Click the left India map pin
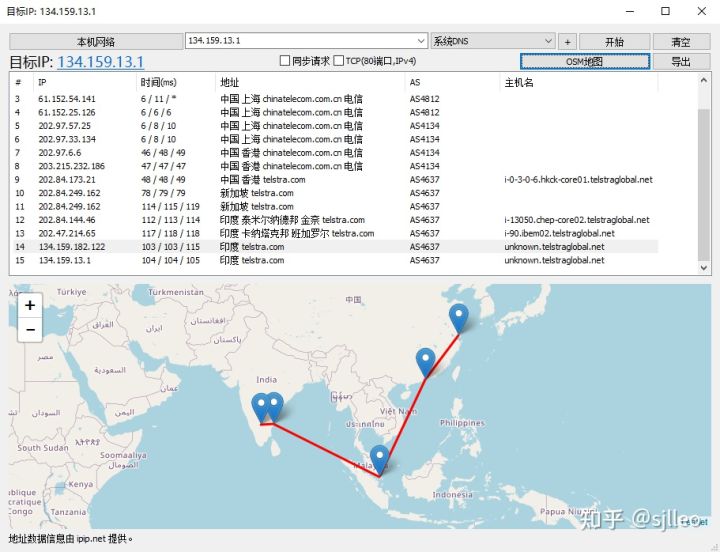The width and height of the screenshot is (720, 552). tap(261, 408)
